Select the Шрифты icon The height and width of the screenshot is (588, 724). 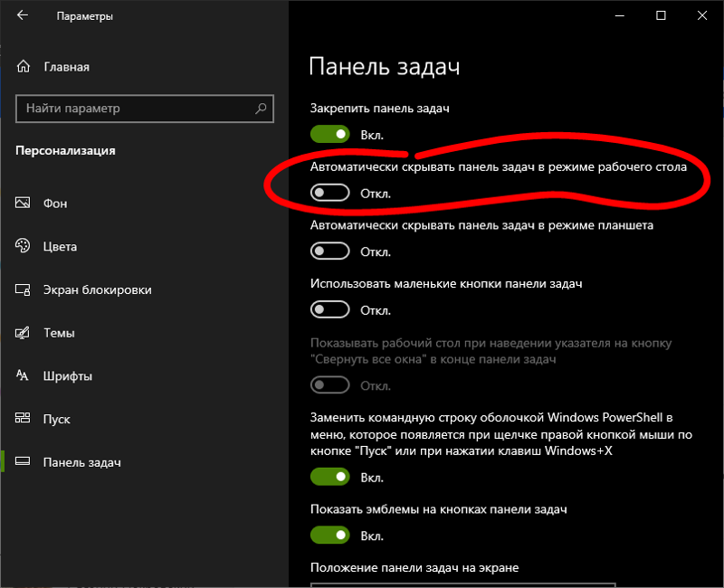(x=23, y=375)
